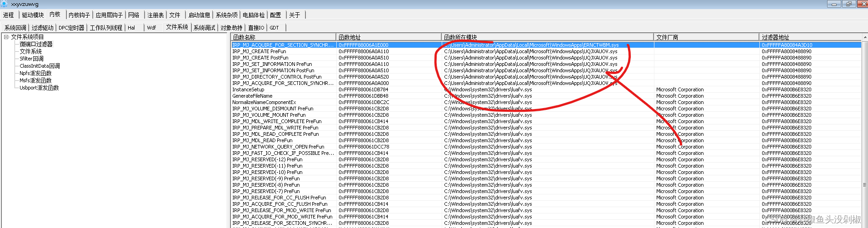Switch to the 系统回调 sub-tab
The width and height of the screenshot is (868, 228).
click(15, 28)
